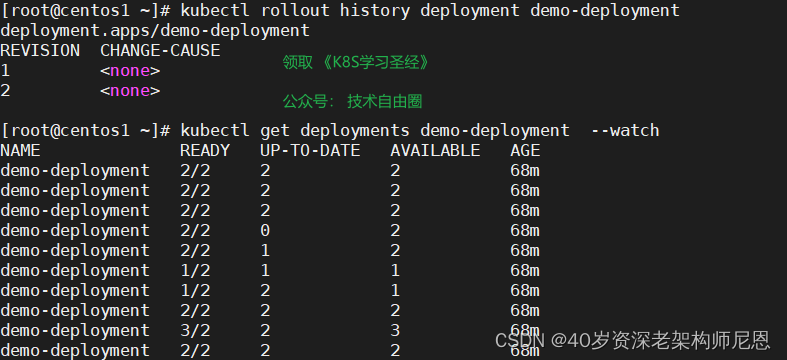787x360 pixels.
Task: Click the READY value 3/2
Action: tap(195, 331)
